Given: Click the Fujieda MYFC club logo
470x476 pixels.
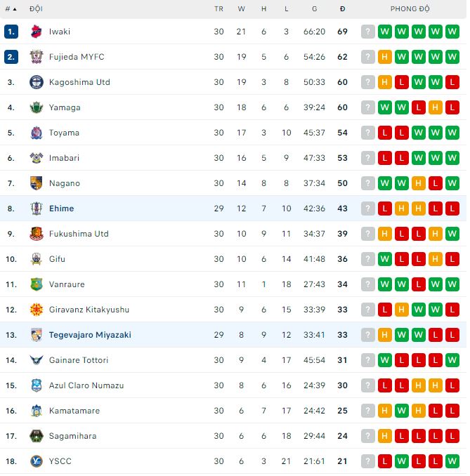Looking at the screenshot, I should point(37,57).
